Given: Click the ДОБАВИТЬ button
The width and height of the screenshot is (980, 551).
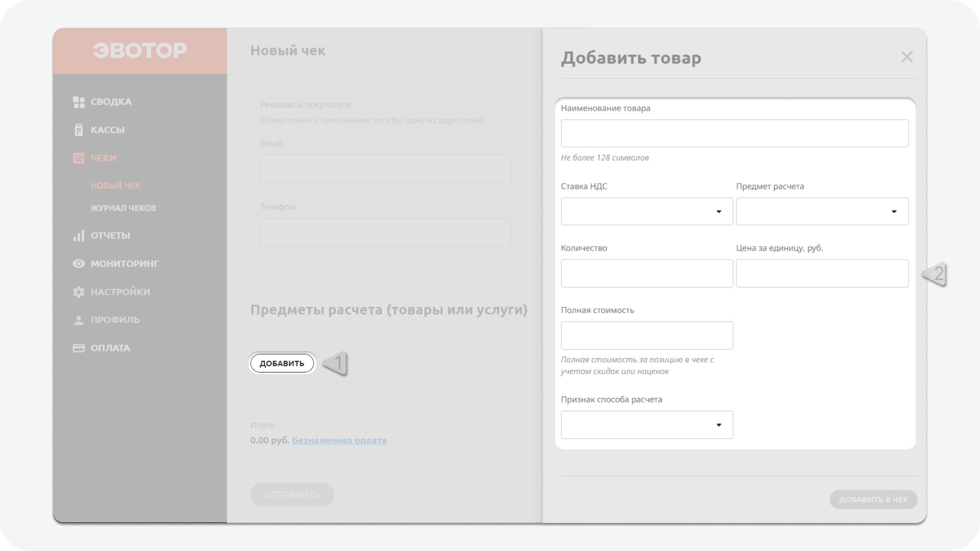Looking at the screenshot, I should [282, 363].
